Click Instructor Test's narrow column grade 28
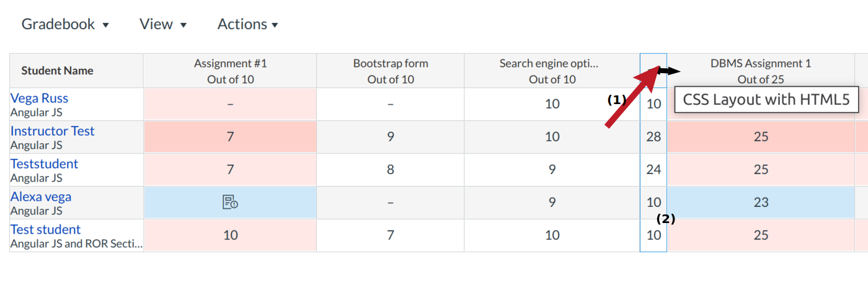 coord(653,137)
